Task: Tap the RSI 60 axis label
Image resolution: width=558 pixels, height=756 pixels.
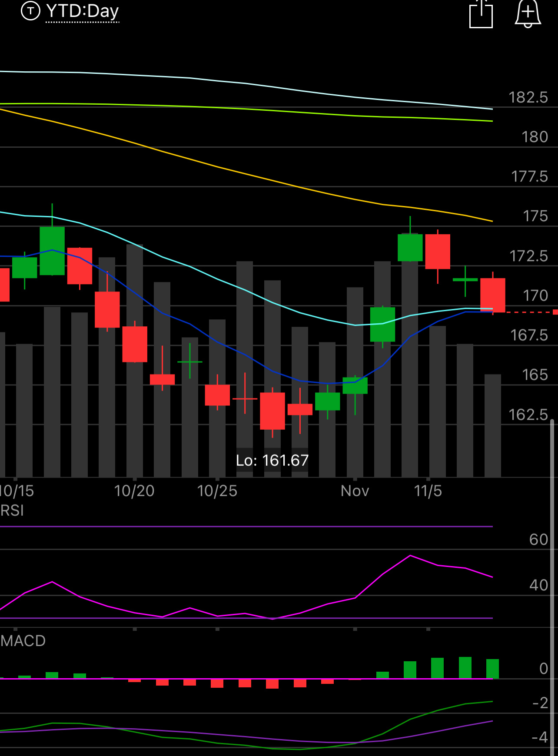Action: point(538,540)
